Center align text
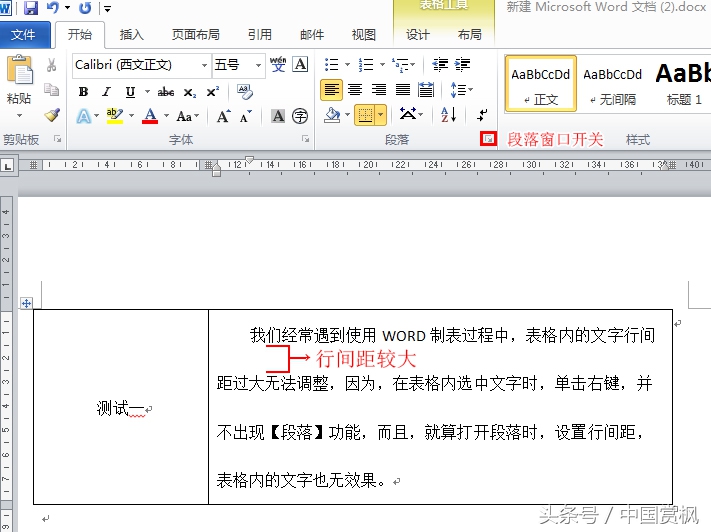 [x=355, y=90]
